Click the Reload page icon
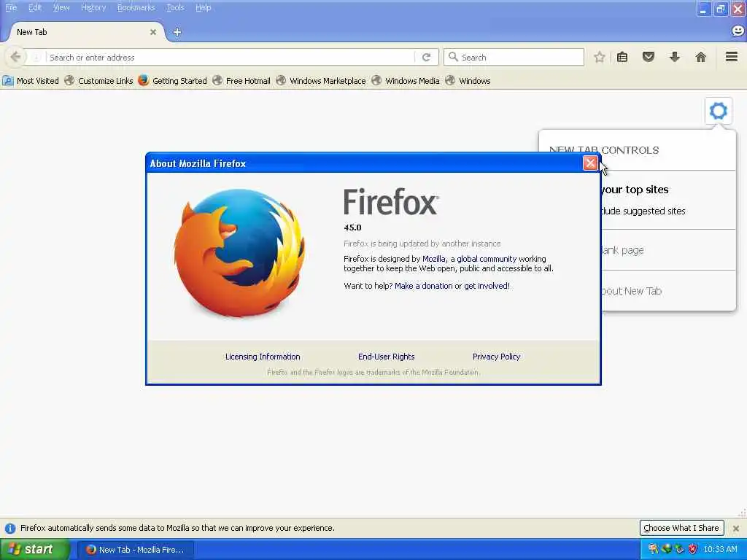 pyautogui.click(x=426, y=57)
